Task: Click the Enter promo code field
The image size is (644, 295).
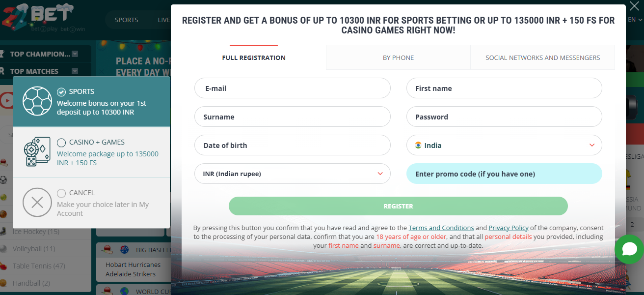Action: (x=504, y=174)
